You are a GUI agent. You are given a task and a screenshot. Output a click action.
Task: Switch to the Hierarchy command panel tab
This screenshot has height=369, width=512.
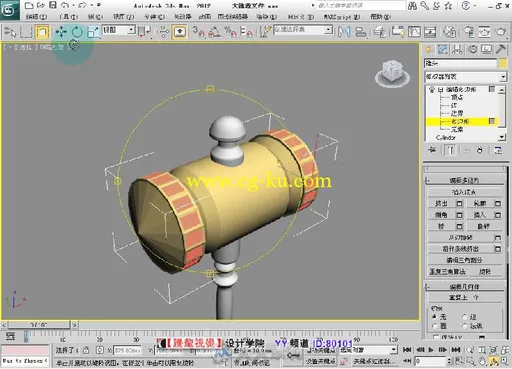coord(457,50)
